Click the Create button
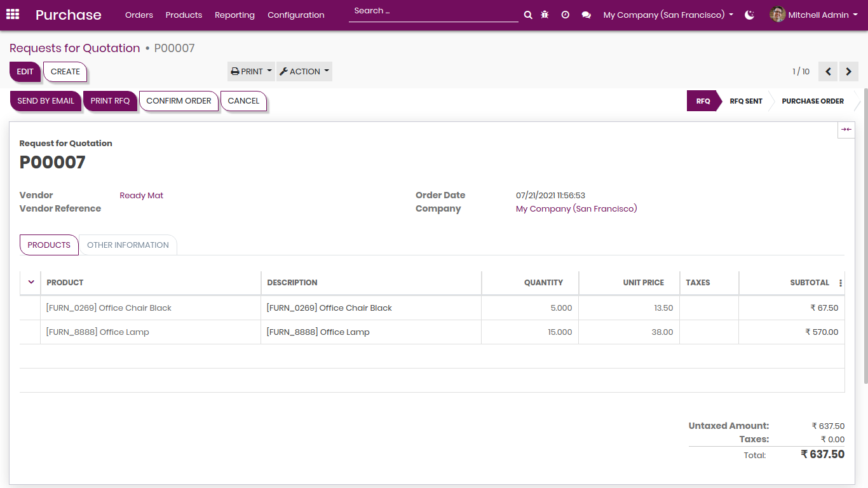This screenshot has height=488, width=868. click(65, 72)
